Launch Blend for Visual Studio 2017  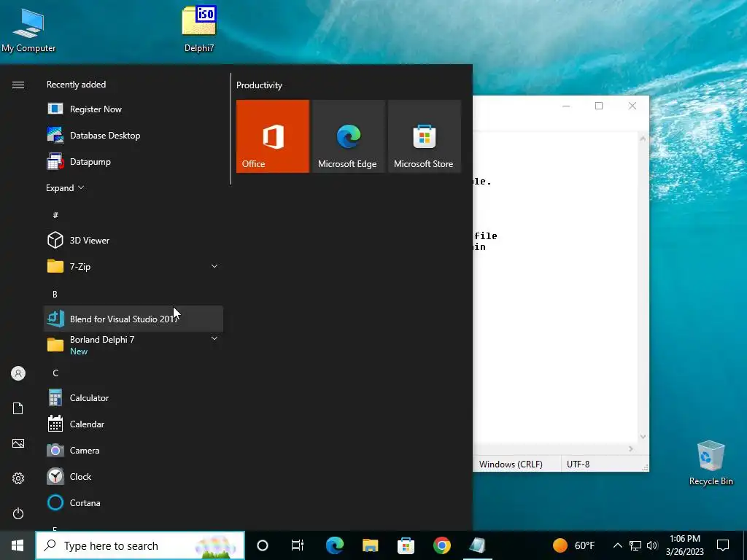point(133,319)
